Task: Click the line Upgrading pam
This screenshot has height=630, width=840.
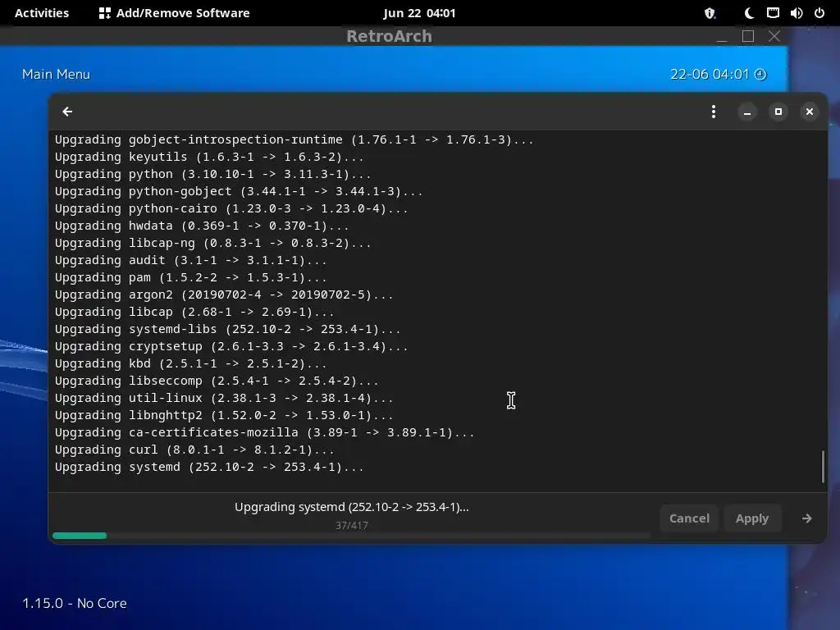Action: [x=190, y=277]
